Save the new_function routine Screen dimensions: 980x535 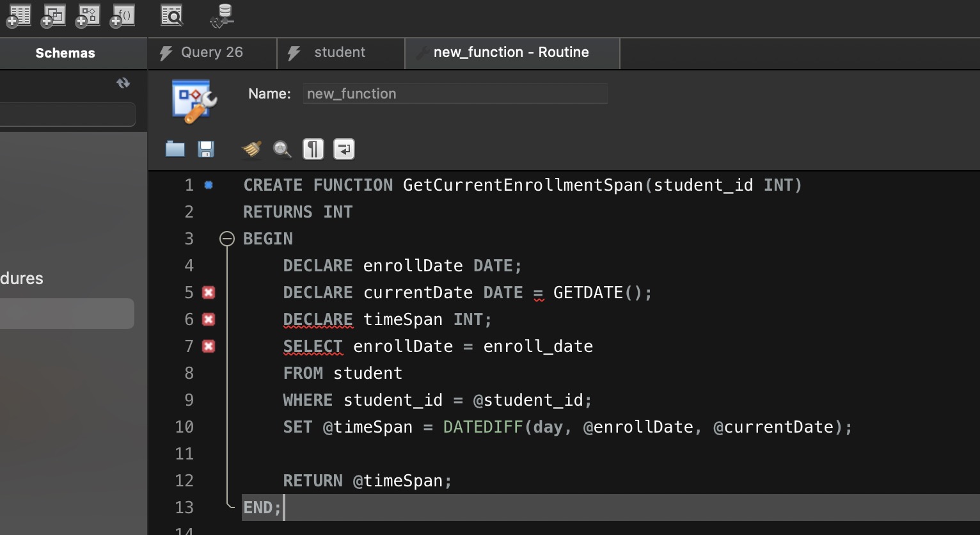(205, 148)
